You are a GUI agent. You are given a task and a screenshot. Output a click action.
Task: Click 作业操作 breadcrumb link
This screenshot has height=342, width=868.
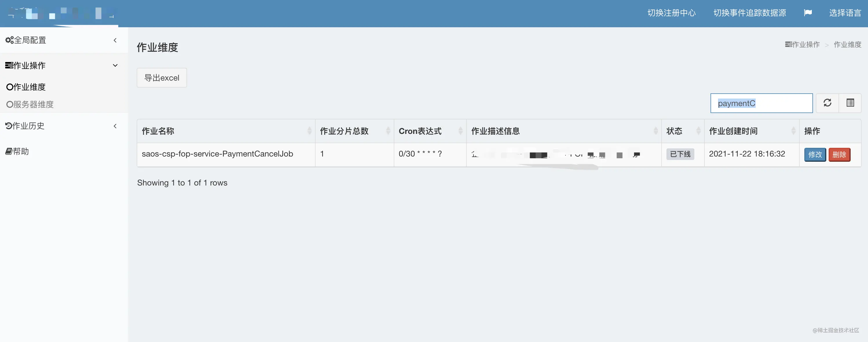802,45
